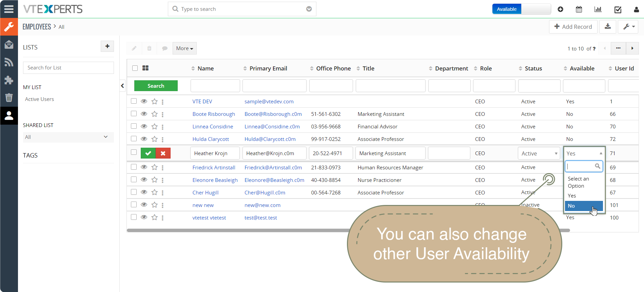
Task: Choose Yes in availability list
Action: (584, 196)
